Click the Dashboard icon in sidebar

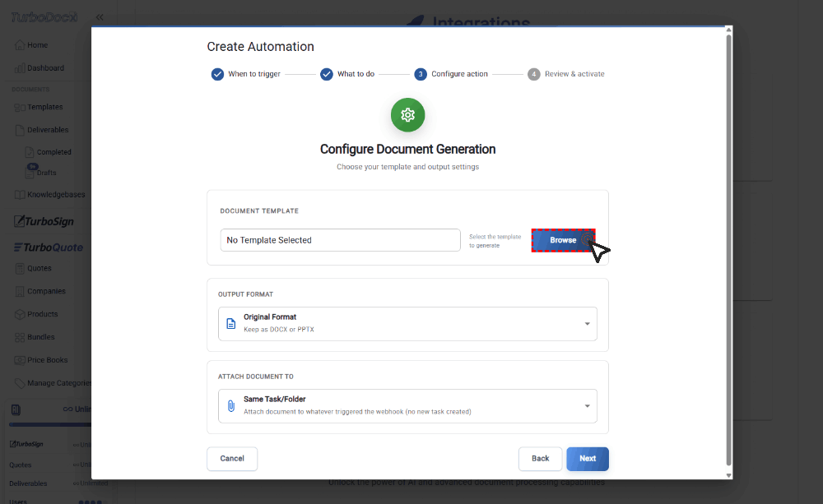point(20,68)
